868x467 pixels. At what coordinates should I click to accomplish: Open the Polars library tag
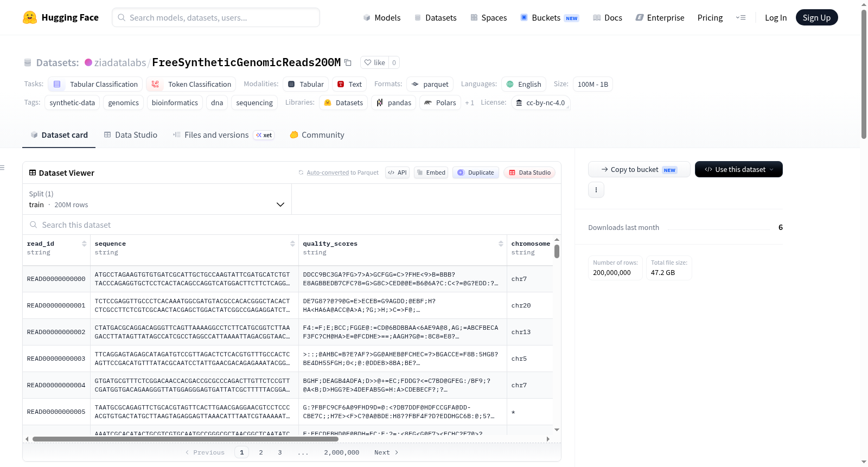[x=440, y=103]
